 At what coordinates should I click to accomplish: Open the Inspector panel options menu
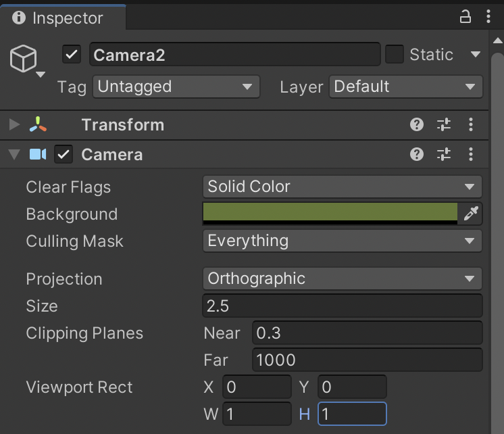[x=487, y=17]
